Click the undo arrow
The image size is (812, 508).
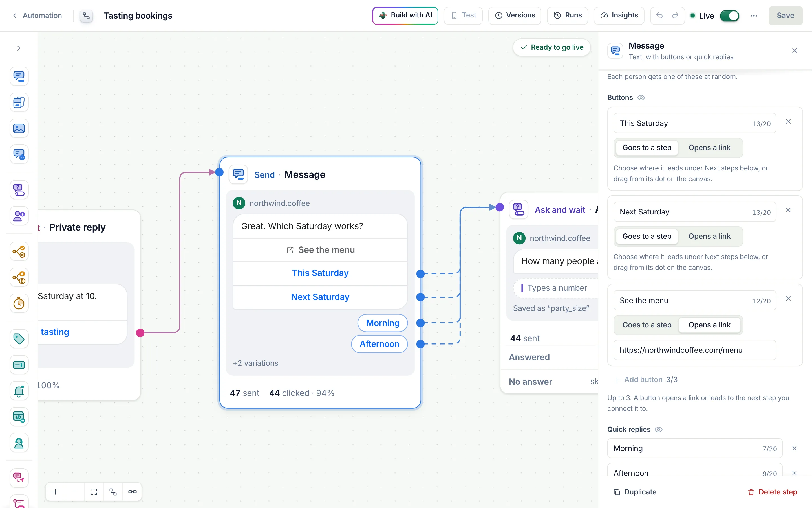point(659,16)
